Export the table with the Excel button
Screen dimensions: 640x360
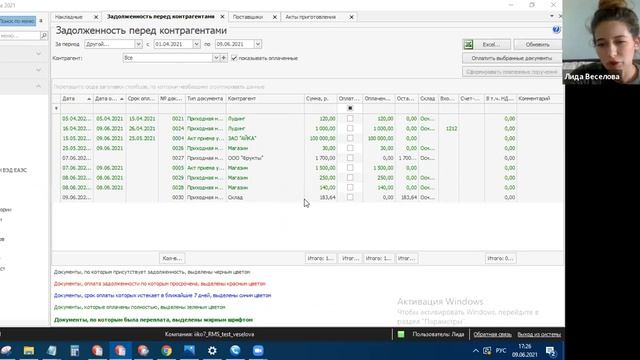(487, 44)
